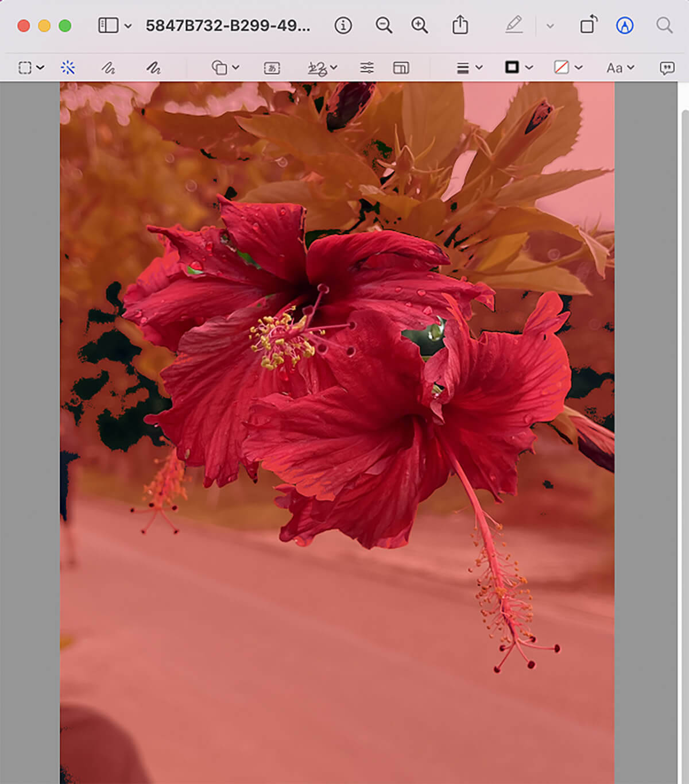Choose the Sketch drawing tool
The image size is (689, 784).
coord(108,68)
